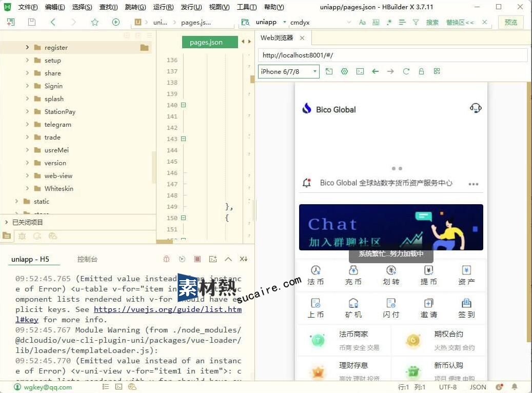Click the notification bell in status bar
Image resolution: width=532 pixels, height=393 pixels.
point(515,387)
